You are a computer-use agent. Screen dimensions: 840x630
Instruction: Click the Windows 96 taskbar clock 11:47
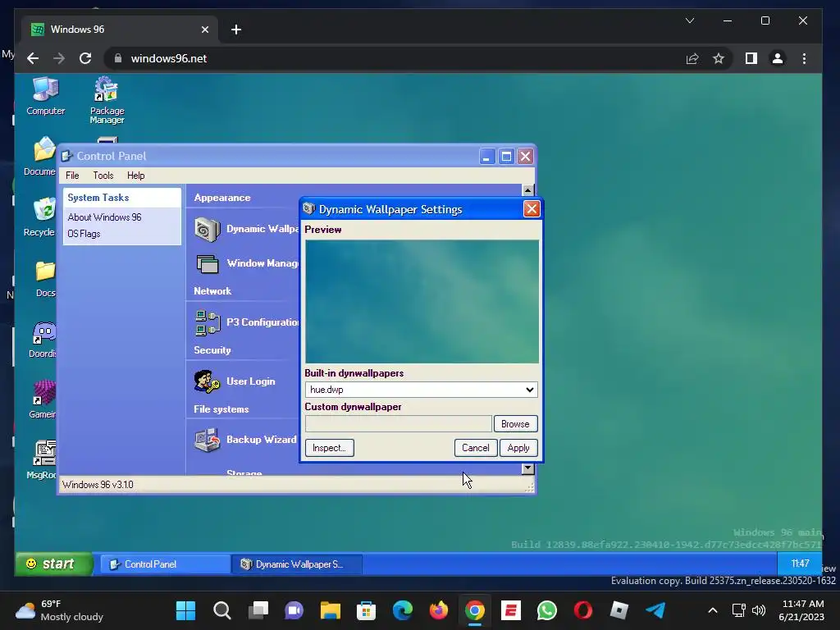point(800,564)
